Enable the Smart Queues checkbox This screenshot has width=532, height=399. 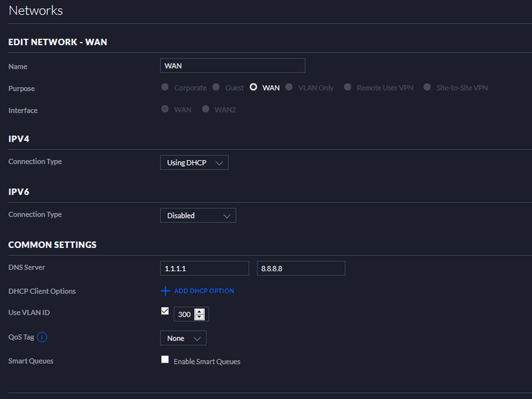point(165,359)
